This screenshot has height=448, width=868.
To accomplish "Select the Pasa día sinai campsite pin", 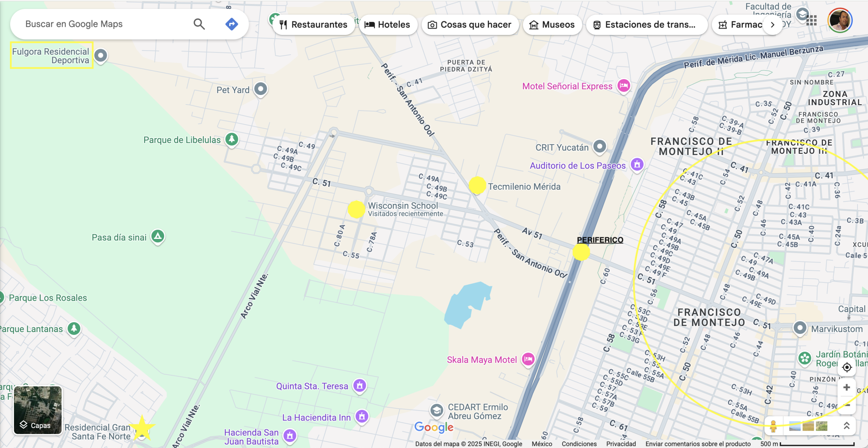I will (158, 237).
